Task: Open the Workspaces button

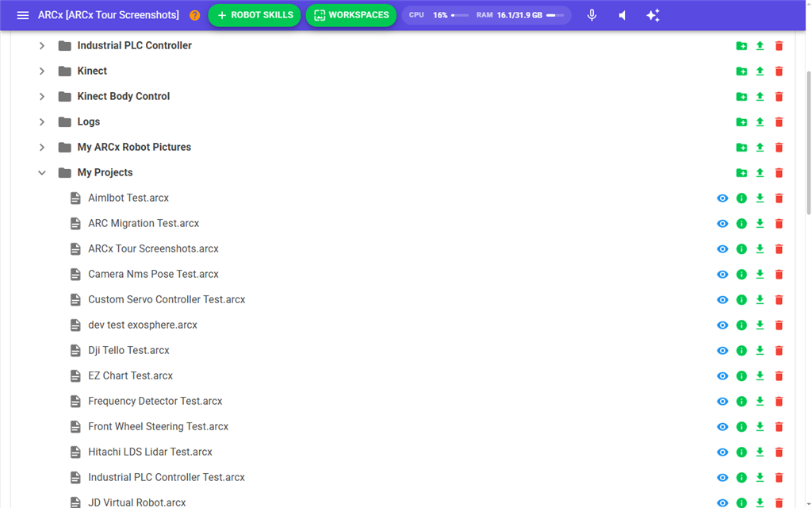Action: pos(351,15)
